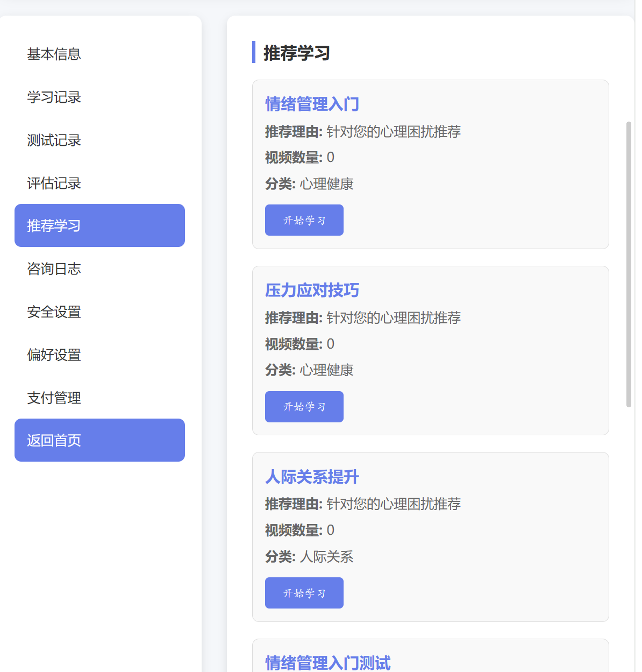The width and height of the screenshot is (642, 672).
Task: Start learning 情绪管理入门 via 开始学习 button
Action: coord(304,220)
